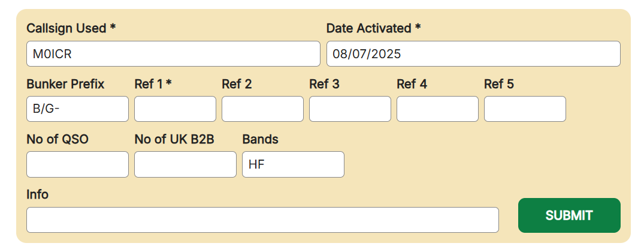Click the 'Bands' label text
644x252 pixels.
click(260, 139)
